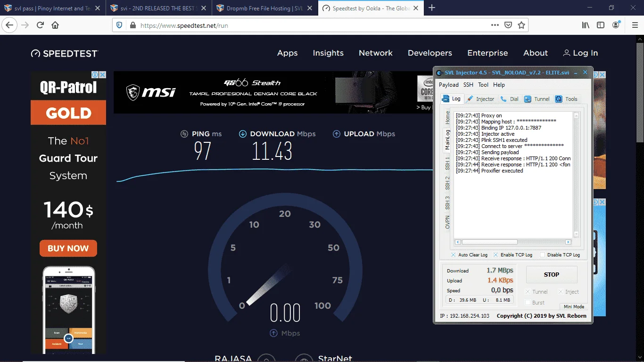Click the log horizontal scrollbar thumb
The height and width of the screenshot is (362, 644).
tap(490, 242)
